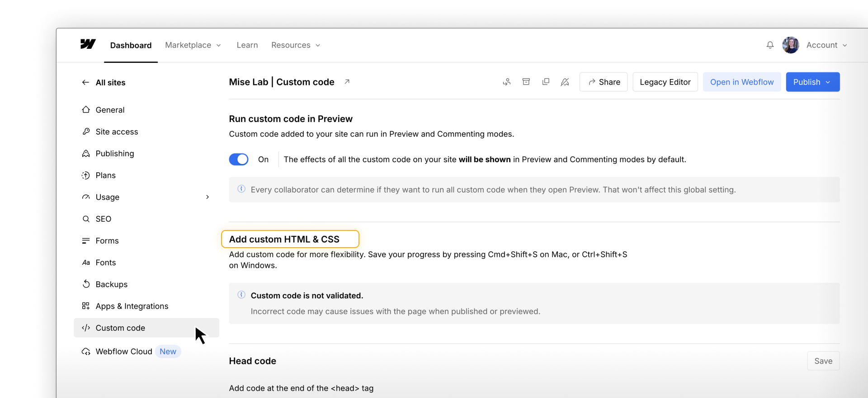The width and height of the screenshot is (868, 398).
Task: Click the Apps & Integrations grid icon
Action: (x=86, y=306)
